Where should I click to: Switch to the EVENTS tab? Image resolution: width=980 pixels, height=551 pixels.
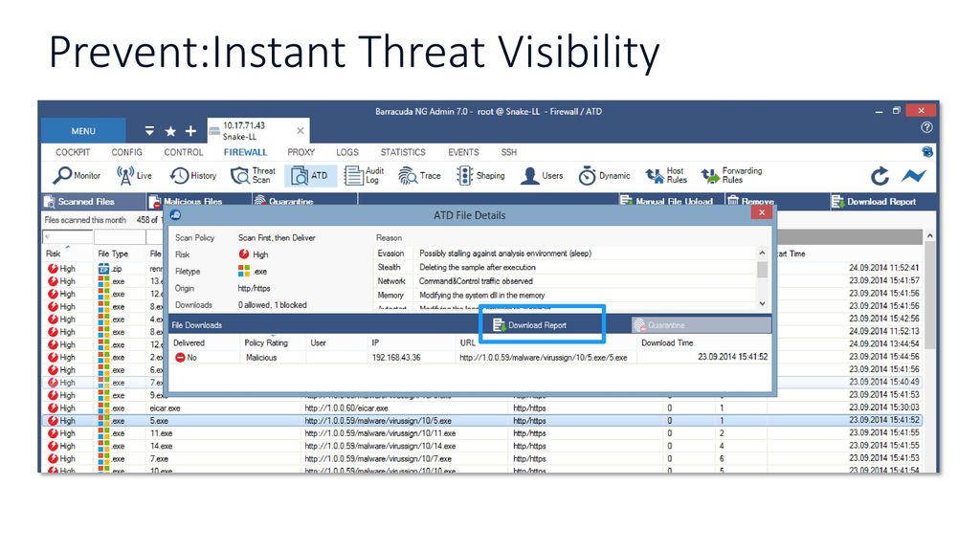[x=463, y=152]
